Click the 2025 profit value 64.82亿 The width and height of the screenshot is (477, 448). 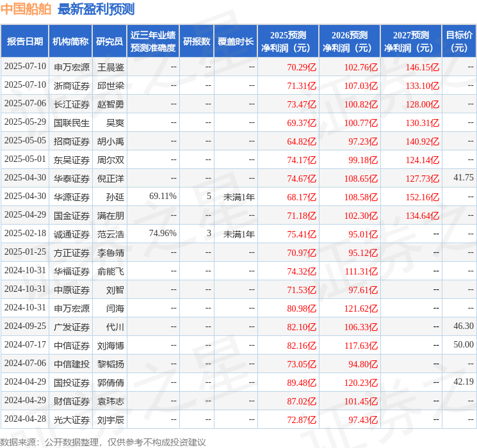pos(302,141)
